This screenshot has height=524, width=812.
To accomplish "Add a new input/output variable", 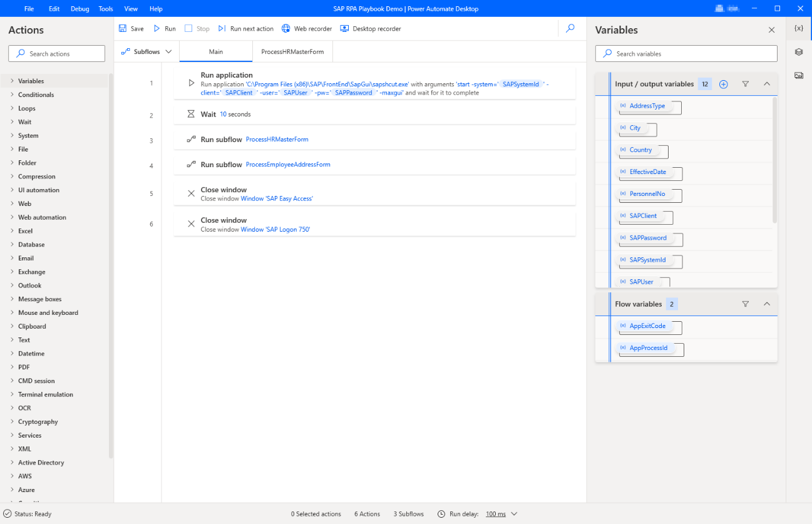I will pyautogui.click(x=723, y=84).
